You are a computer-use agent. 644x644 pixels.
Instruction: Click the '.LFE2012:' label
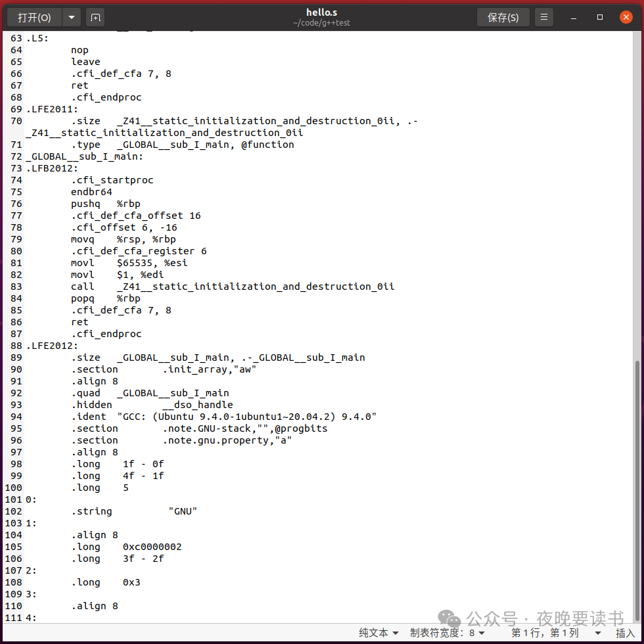pyautogui.click(x=52, y=346)
